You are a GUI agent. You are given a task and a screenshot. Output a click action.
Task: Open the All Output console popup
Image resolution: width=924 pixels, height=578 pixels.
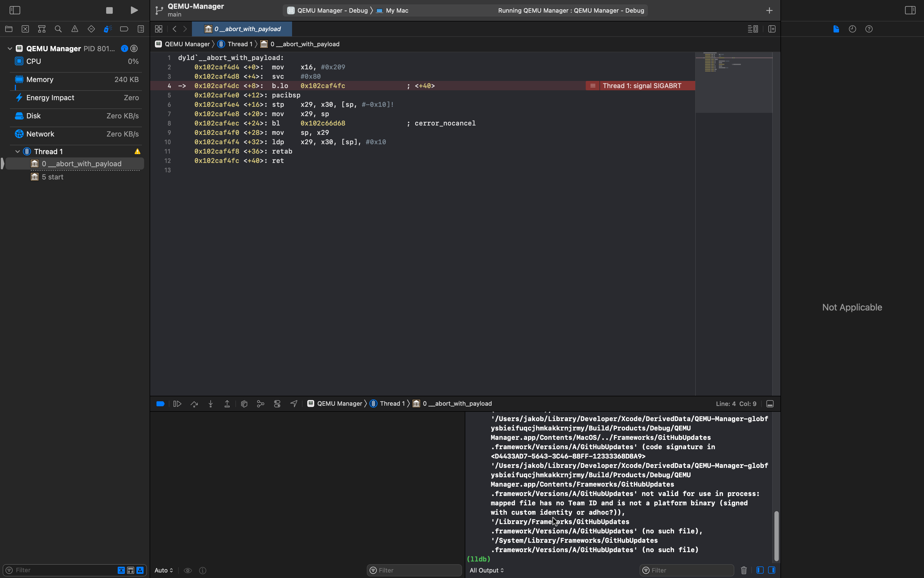pos(487,570)
